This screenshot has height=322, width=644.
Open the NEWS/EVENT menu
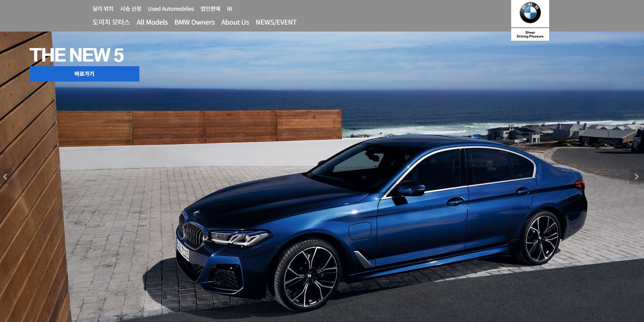coord(276,22)
